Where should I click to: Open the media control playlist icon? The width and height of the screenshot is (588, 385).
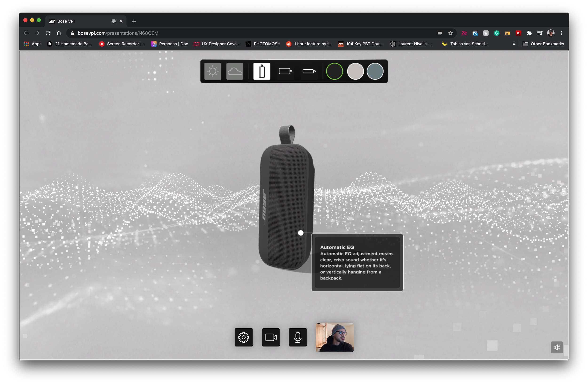click(540, 33)
